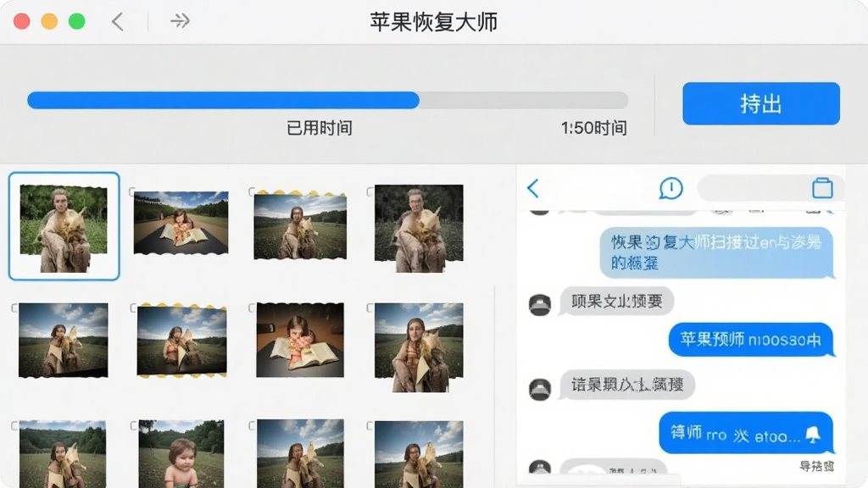This screenshot has height=488, width=868.
Task: Open the clock alert icon in chat header
Action: [x=670, y=188]
